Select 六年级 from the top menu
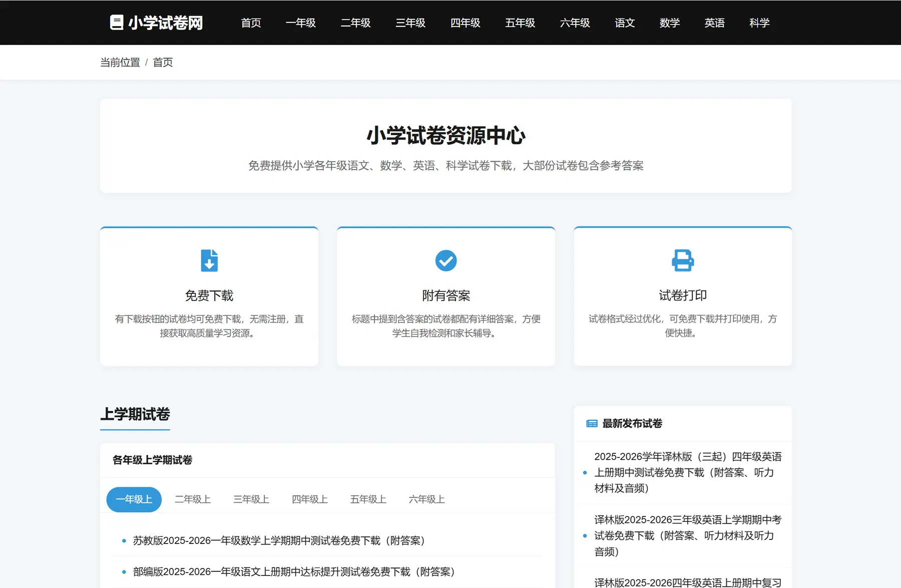Screen dimensions: 901x588 575,23
